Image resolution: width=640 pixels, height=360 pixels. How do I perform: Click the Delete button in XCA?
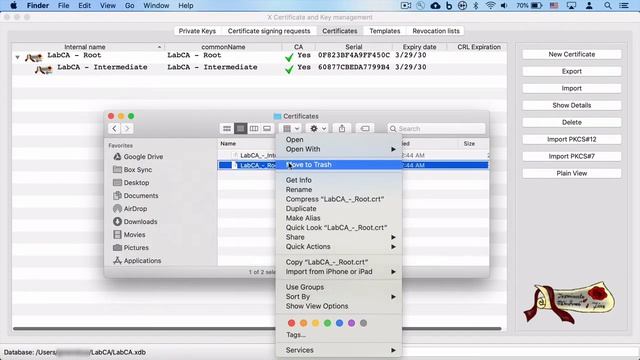click(571, 122)
